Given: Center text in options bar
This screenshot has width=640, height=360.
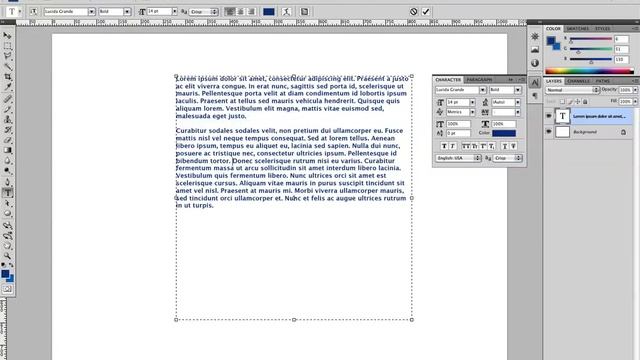Looking at the screenshot, I should (x=241, y=12).
